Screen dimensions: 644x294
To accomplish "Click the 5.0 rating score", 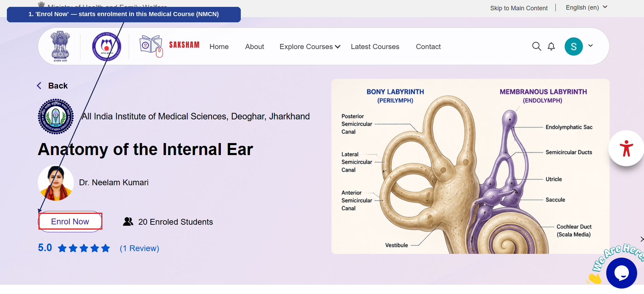I will (45, 248).
